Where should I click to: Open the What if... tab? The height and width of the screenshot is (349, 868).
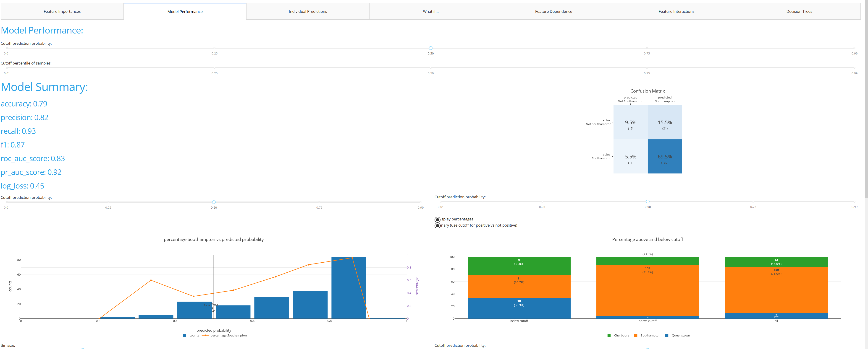pyautogui.click(x=430, y=11)
